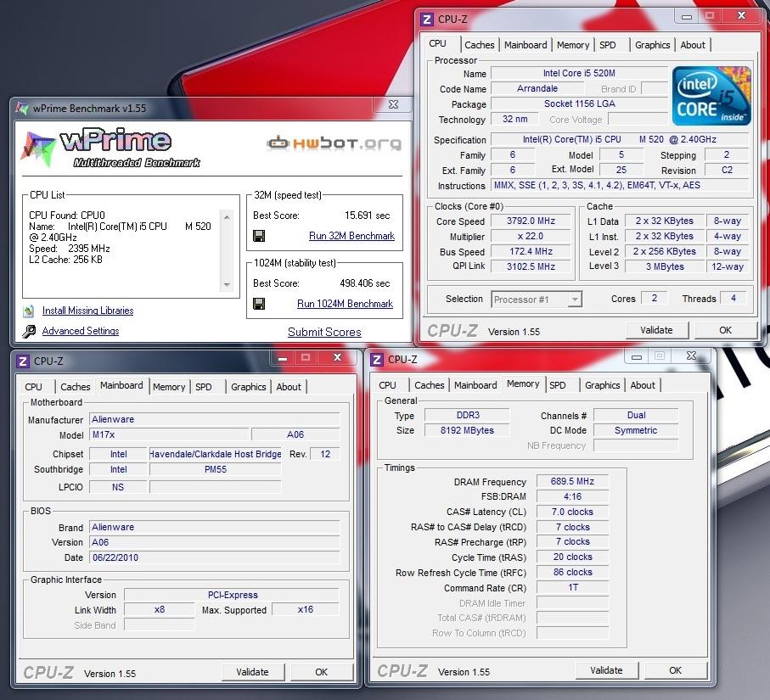Click the 1024M best score 498.406 sec
This screenshot has height=700, width=770.
tap(364, 283)
